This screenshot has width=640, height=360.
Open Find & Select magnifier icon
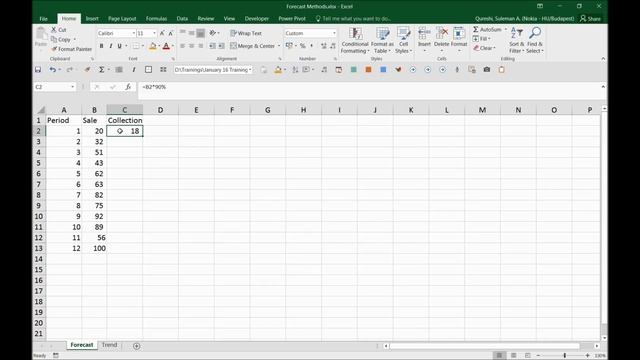coord(535,33)
